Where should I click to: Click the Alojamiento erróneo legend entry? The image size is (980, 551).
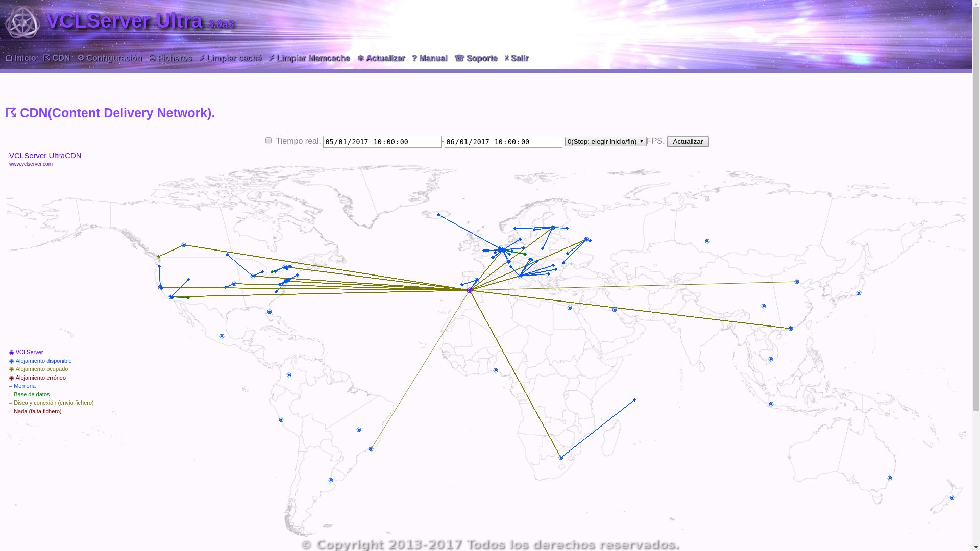37,378
